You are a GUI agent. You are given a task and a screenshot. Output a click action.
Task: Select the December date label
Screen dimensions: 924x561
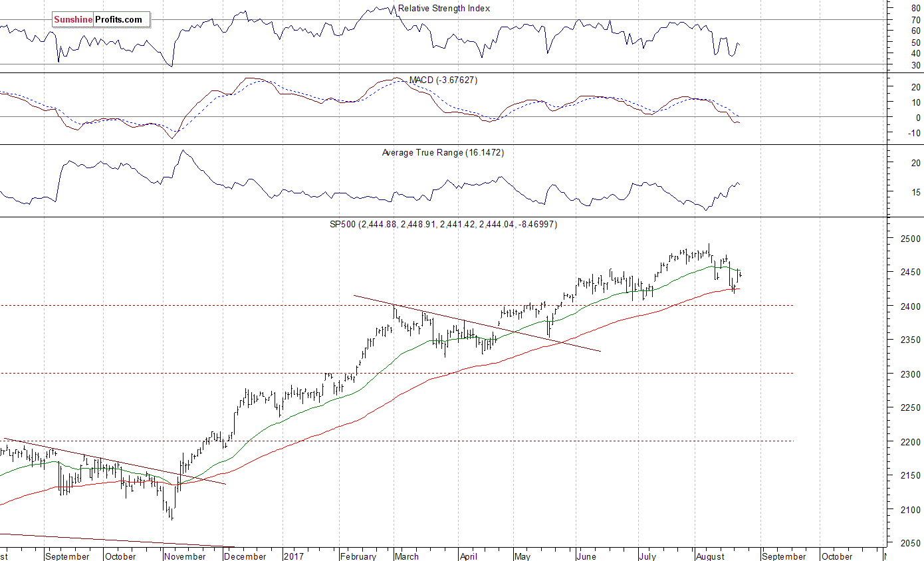pyautogui.click(x=246, y=556)
